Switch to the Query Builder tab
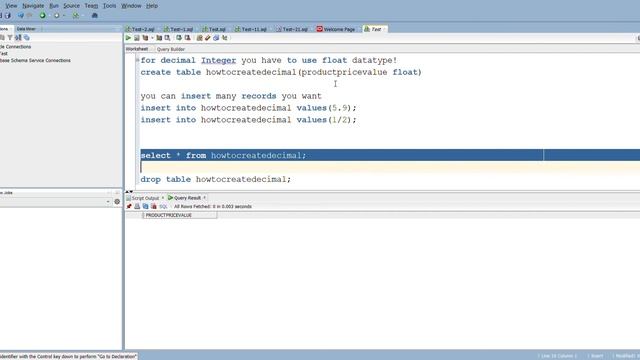The image size is (640, 360). coord(171,49)
